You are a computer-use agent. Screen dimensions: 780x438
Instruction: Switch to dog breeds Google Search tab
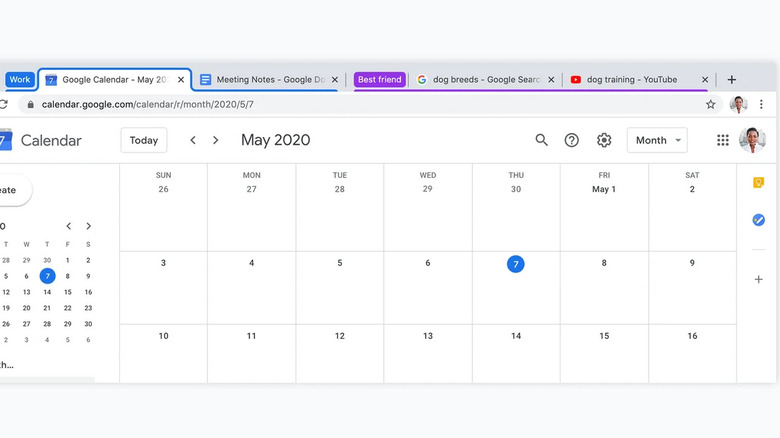click(485, 80)
